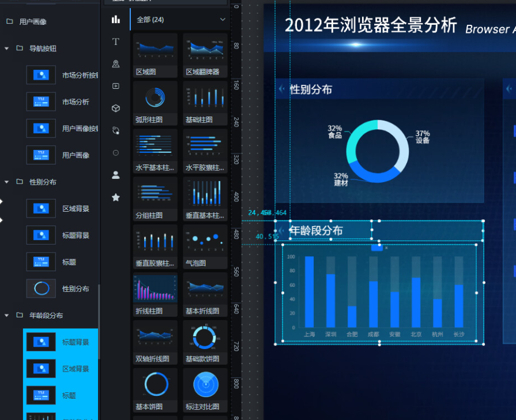The height and width of the screenshot is (420, 516).
Task: Open the circle-shaped components category icon
Action: (115, 152)
